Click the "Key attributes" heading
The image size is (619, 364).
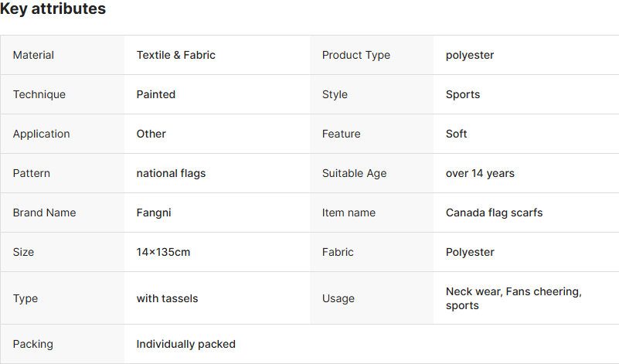pos(53,9)
